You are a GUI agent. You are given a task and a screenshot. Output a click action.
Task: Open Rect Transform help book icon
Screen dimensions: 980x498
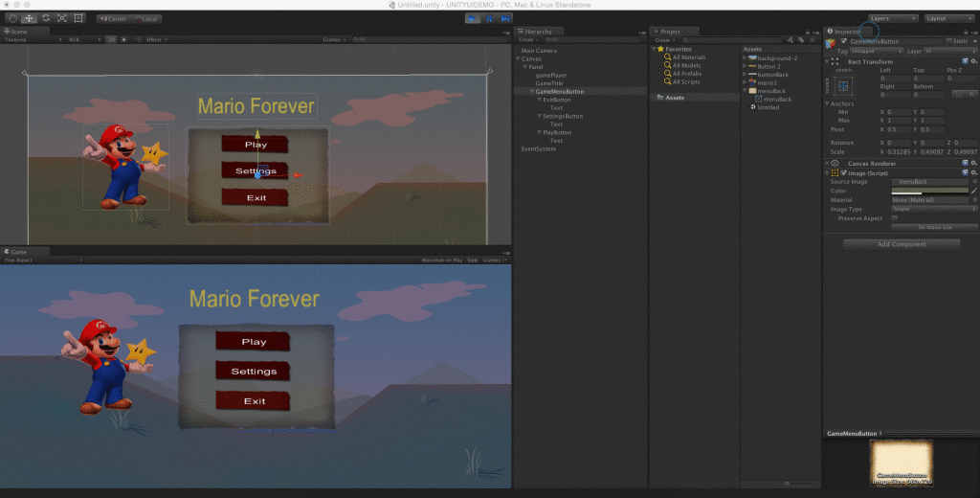pyautogui.click(x=965, y=61)
